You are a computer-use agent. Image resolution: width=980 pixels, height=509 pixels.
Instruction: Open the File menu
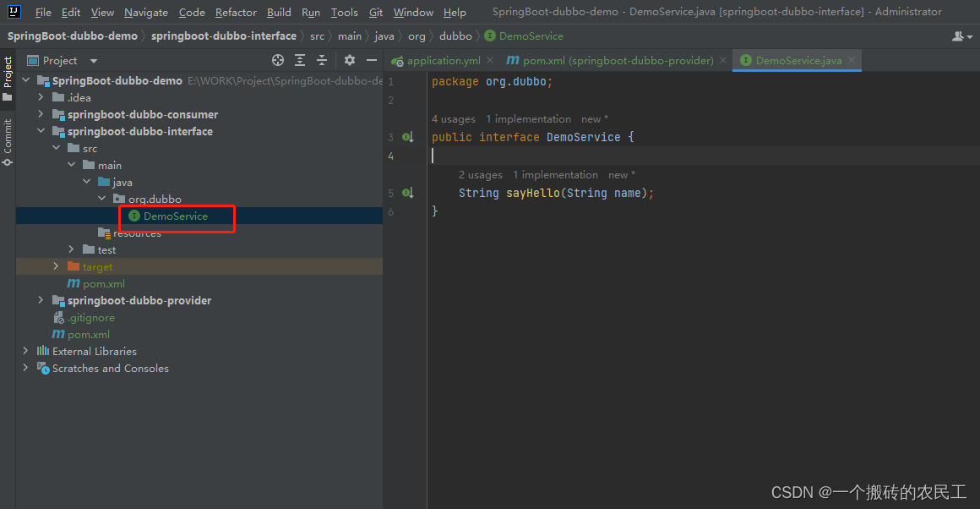[43, 12]
